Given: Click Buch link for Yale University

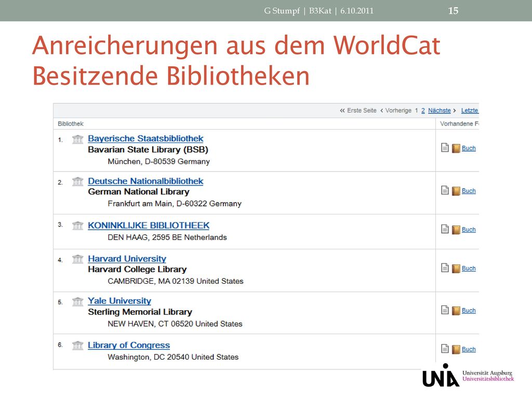Looking at the screenshot, I should pyautogui.click(x=469, y=311).
